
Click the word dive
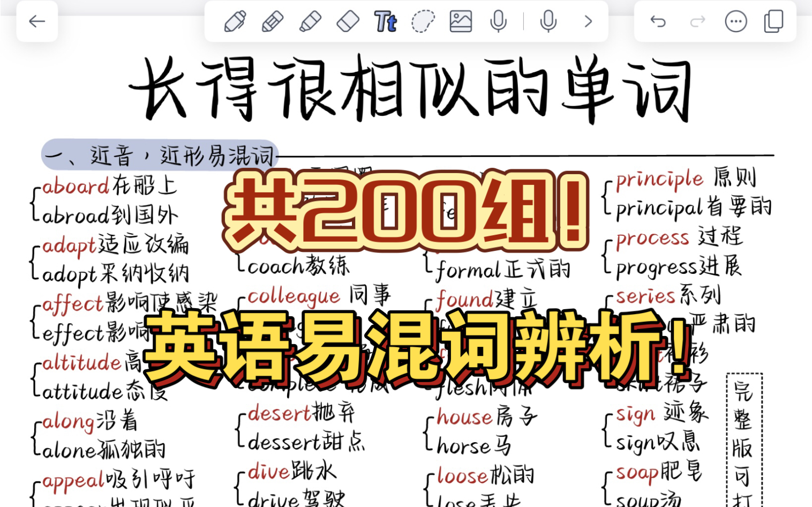269,472
